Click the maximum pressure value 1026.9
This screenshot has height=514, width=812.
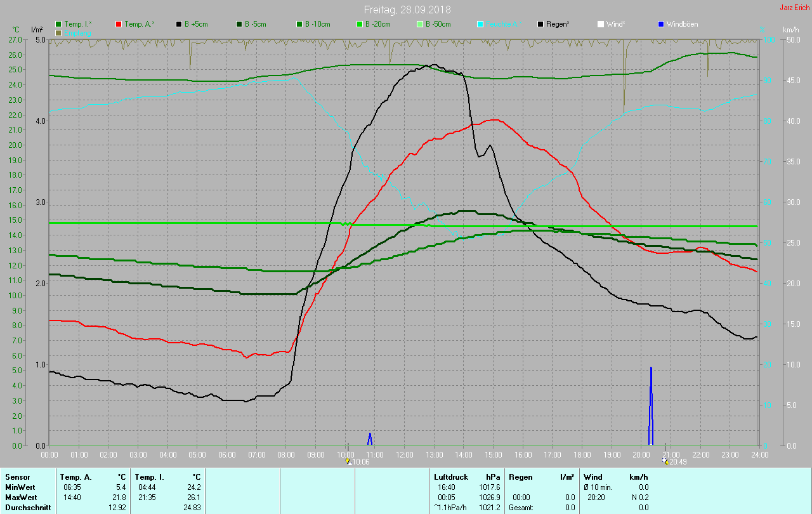490,498
